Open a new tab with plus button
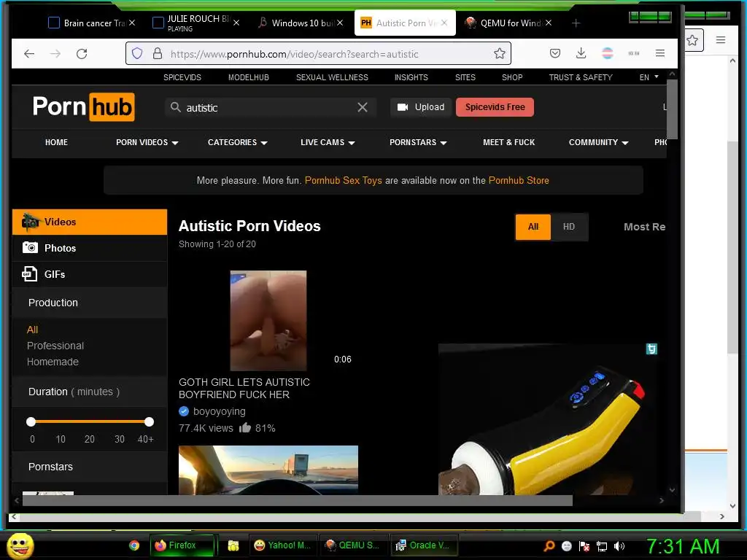Viewport: 747px width, 560px height. (x=576, y=23)
